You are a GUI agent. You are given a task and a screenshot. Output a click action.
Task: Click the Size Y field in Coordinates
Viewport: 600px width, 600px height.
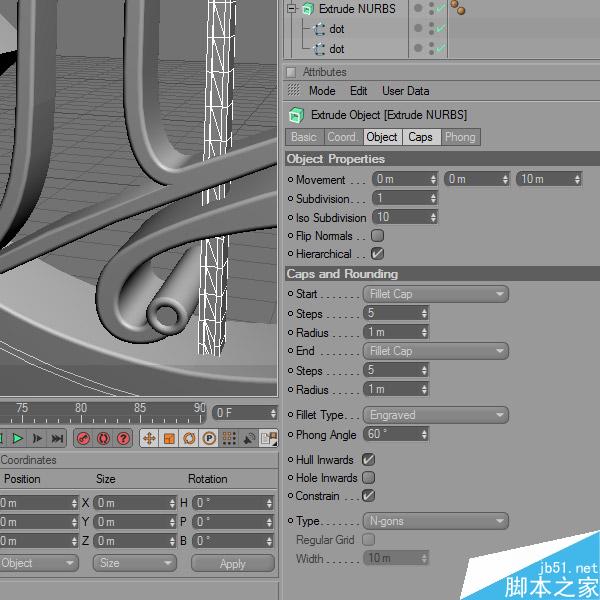tap(135, 522)
